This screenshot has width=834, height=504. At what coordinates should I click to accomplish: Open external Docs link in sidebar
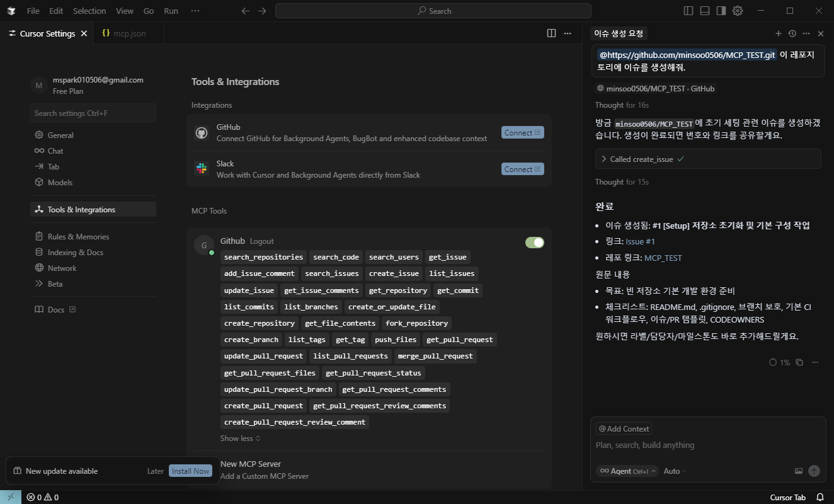(x=93, y=309)
